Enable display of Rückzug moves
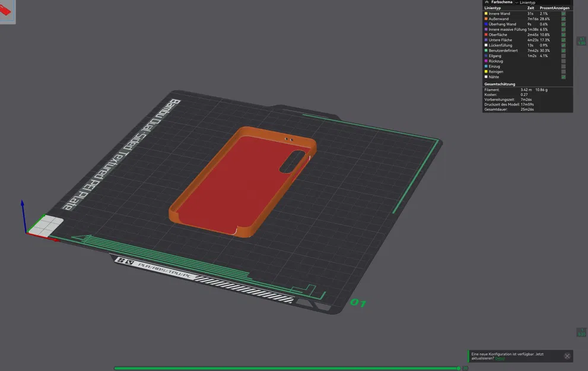The width and height of the screenshot is (588, 371). [563, 61]
